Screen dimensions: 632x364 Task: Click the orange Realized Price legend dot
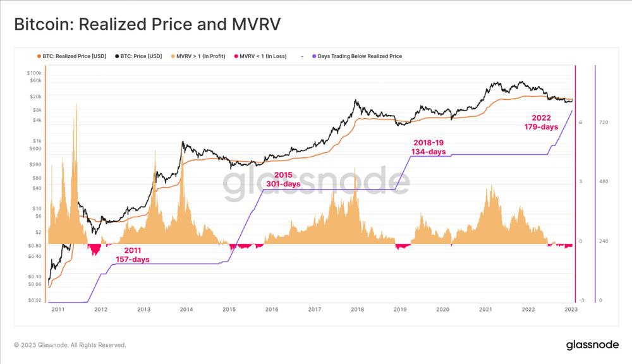(39, 56)
